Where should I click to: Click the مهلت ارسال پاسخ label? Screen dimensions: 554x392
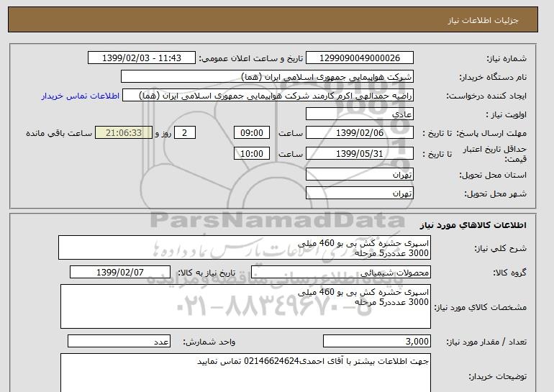pyautogui.click(x=491, y=133)
